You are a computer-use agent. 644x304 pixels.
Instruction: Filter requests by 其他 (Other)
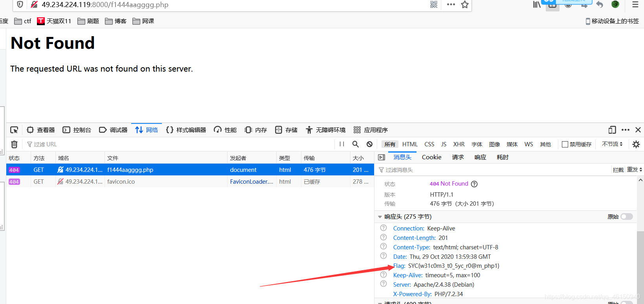(545, 144)
